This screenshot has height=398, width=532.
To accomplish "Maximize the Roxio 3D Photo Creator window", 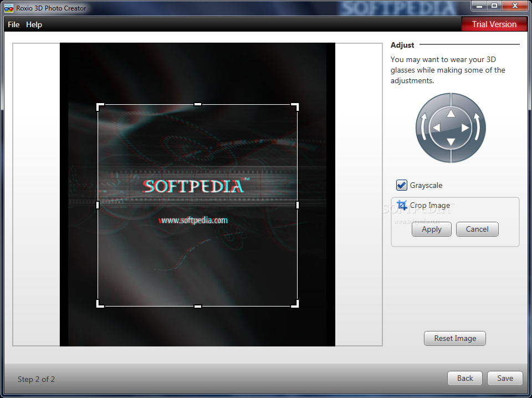I will pos(494,6).
